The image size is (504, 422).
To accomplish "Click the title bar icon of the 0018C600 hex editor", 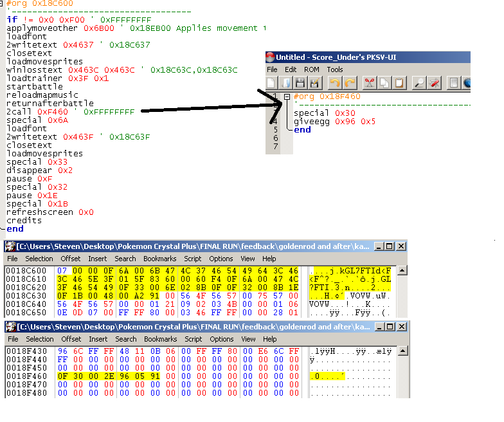I will click(10, 246).
